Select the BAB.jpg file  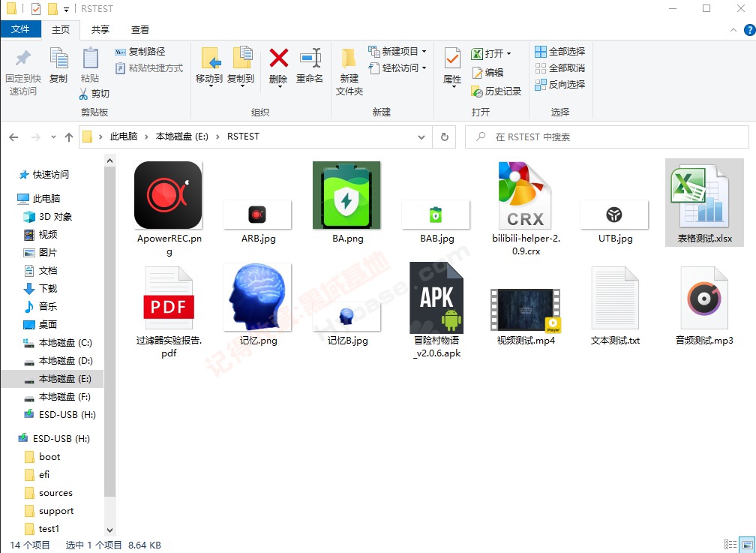pos(436,222)
